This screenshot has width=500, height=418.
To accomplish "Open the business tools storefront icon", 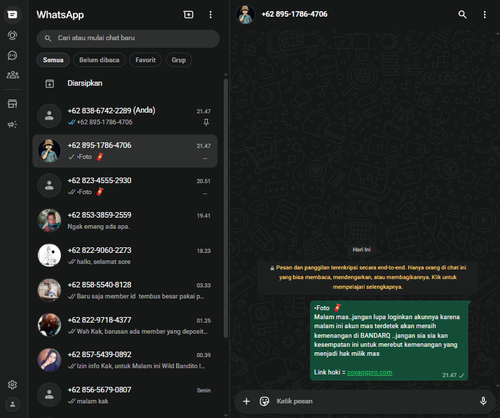I will pyautogui.click(x=12, y=104).
